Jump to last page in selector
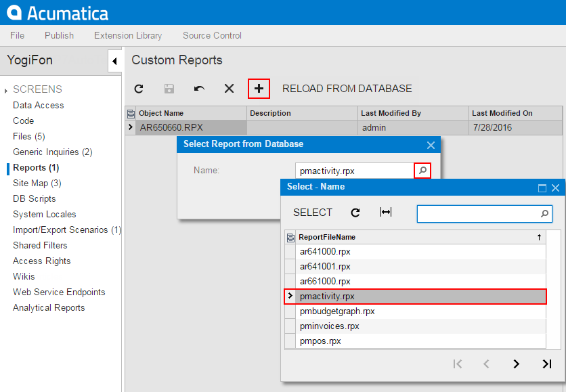 coord(546,364)
